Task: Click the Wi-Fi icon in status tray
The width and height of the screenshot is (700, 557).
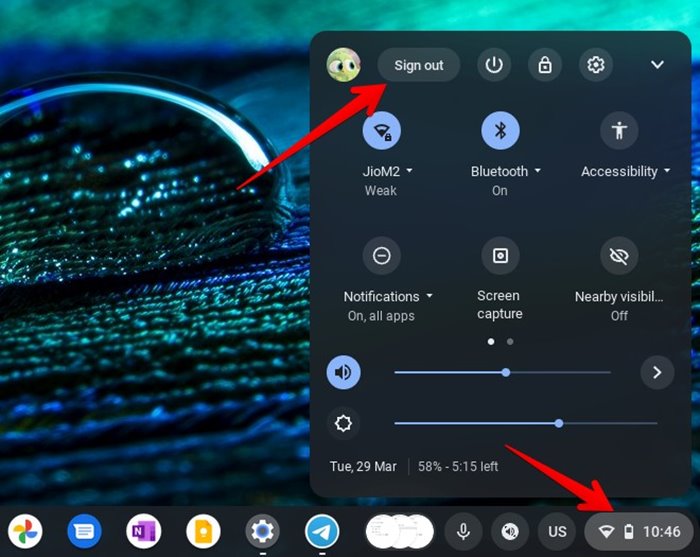Action: point(606,532)
